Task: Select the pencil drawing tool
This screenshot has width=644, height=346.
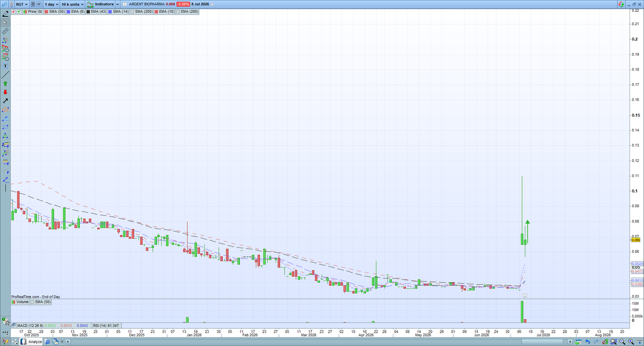Action: pos(5,13)
